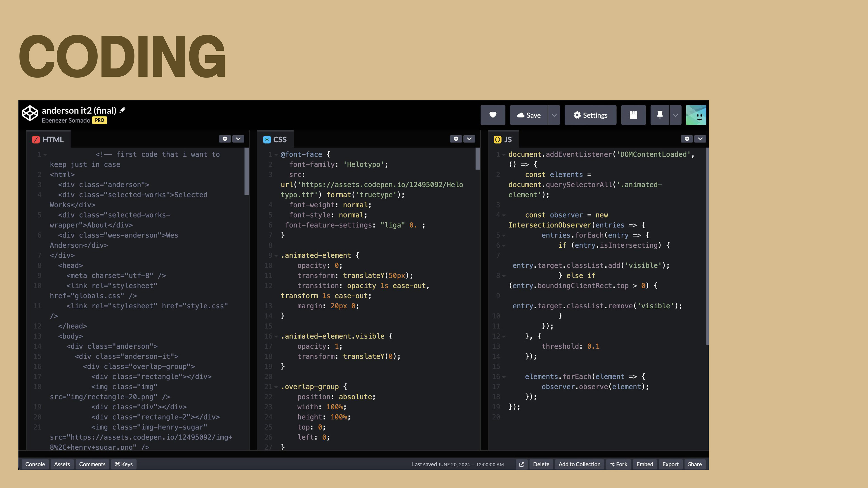Open the Console panel
The width and height of the screenshot is (868, 488).
click(x=35, y=465)
